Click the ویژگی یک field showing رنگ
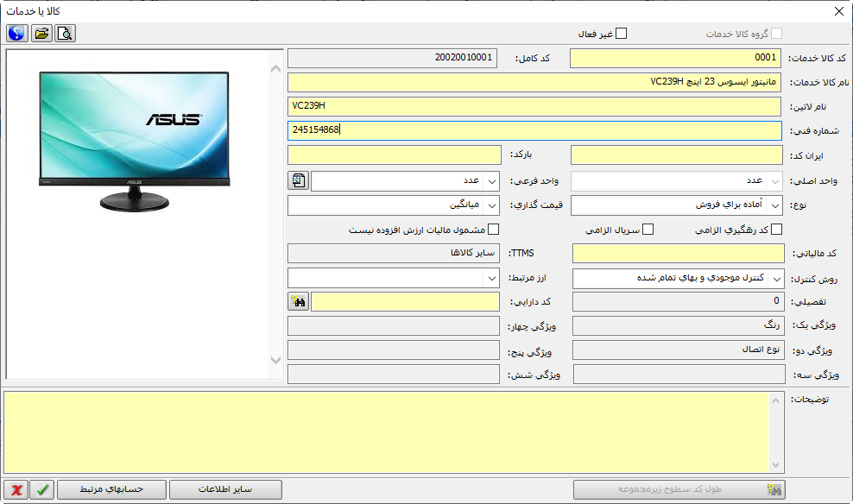 click(679, 326)
